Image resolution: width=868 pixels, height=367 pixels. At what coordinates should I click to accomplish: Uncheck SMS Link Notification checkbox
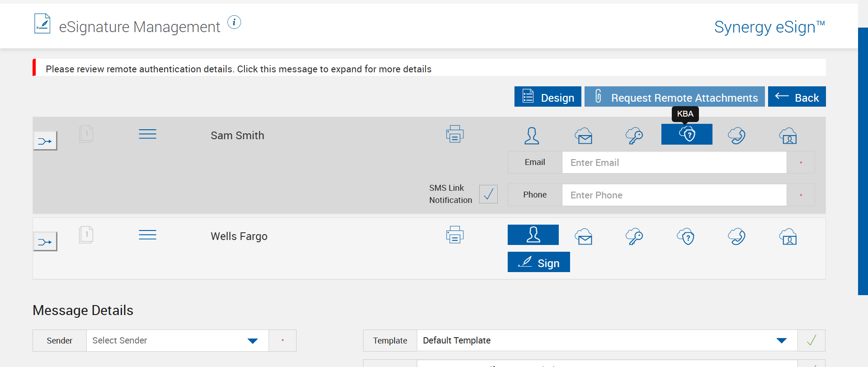tap(488, 194)
